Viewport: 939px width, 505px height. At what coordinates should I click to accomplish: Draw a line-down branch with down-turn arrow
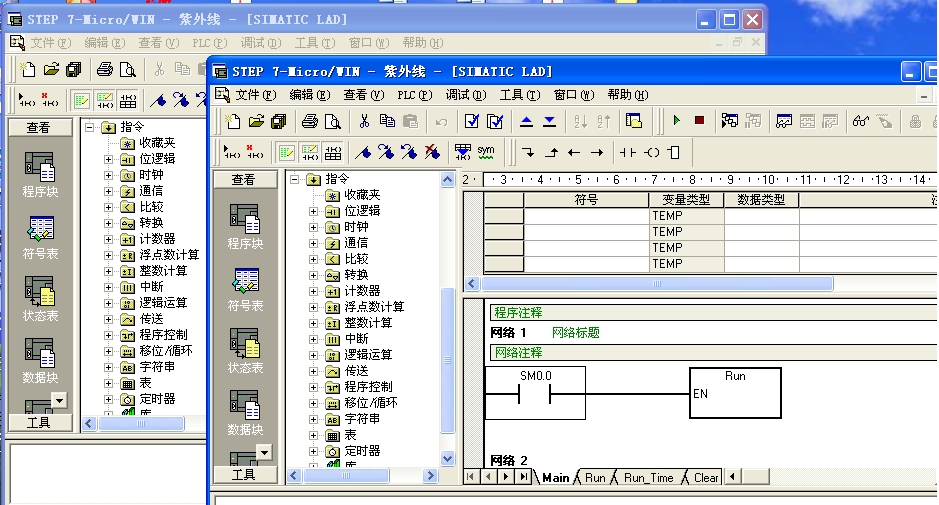coord(528,153)
